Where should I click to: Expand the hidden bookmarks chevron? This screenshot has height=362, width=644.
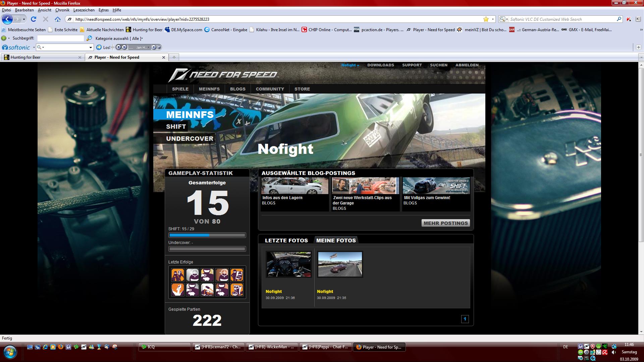(641, 29)
